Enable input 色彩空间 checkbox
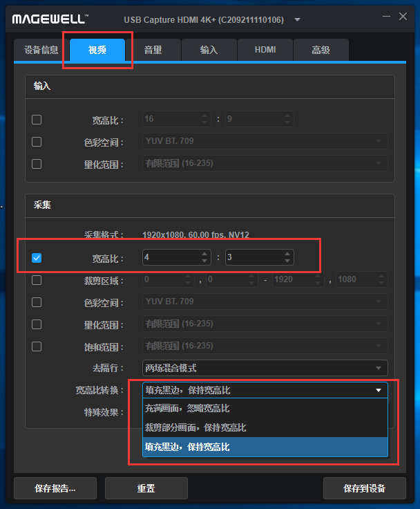Screen dimensions: 420x509 click(37, 142)
